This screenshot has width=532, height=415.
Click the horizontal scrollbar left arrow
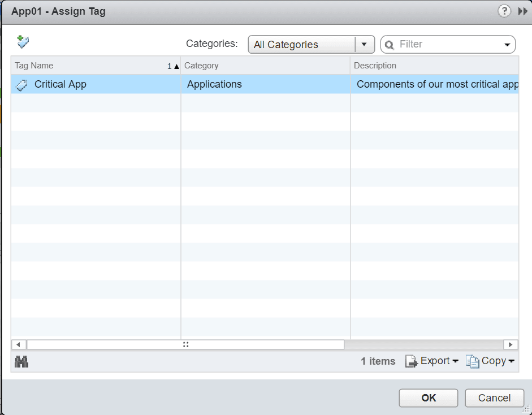pos(18,345)
